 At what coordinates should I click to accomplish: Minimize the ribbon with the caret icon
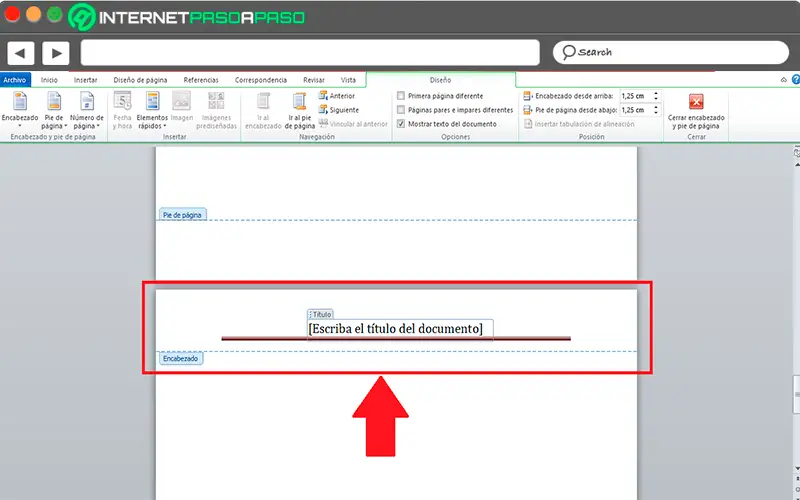(x=784, y=80)
